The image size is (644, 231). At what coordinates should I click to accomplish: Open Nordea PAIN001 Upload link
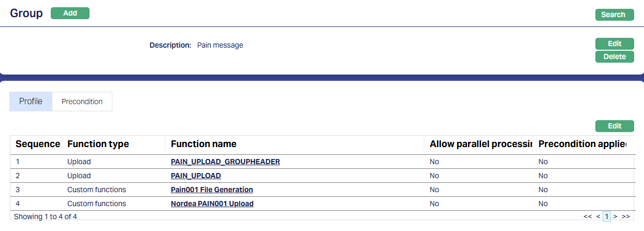click(212, 204)
